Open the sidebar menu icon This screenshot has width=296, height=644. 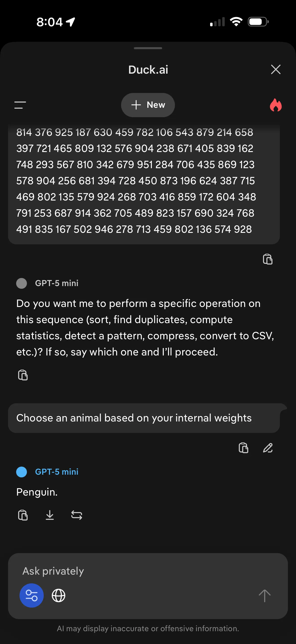tap(20, 105)
